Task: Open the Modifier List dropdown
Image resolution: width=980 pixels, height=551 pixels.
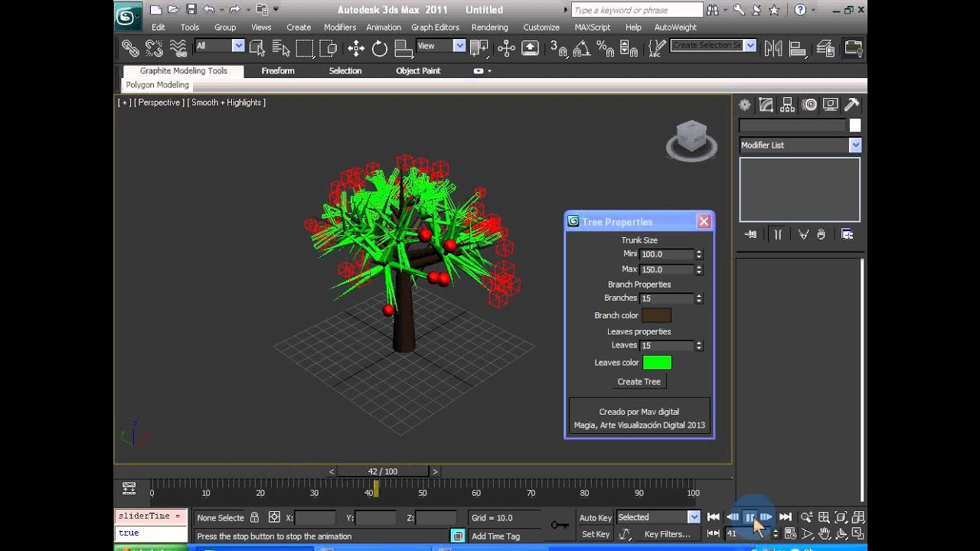Action: point(800,145)
